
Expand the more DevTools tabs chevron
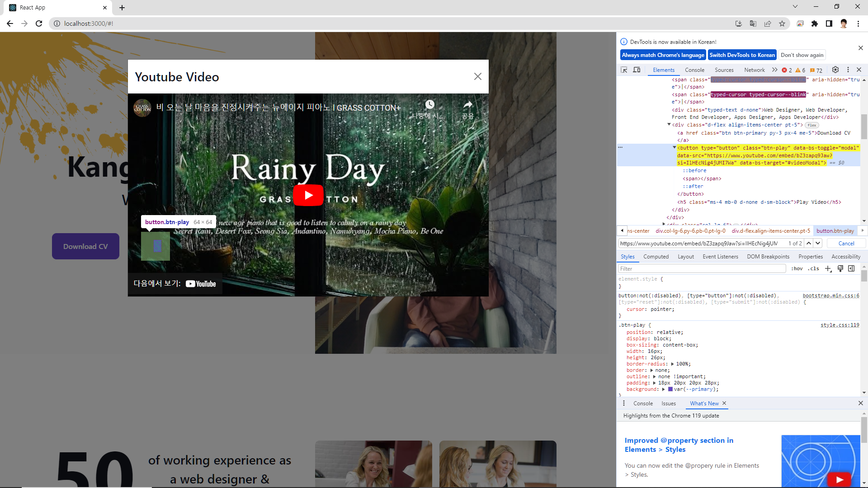(x=774, y=70)
